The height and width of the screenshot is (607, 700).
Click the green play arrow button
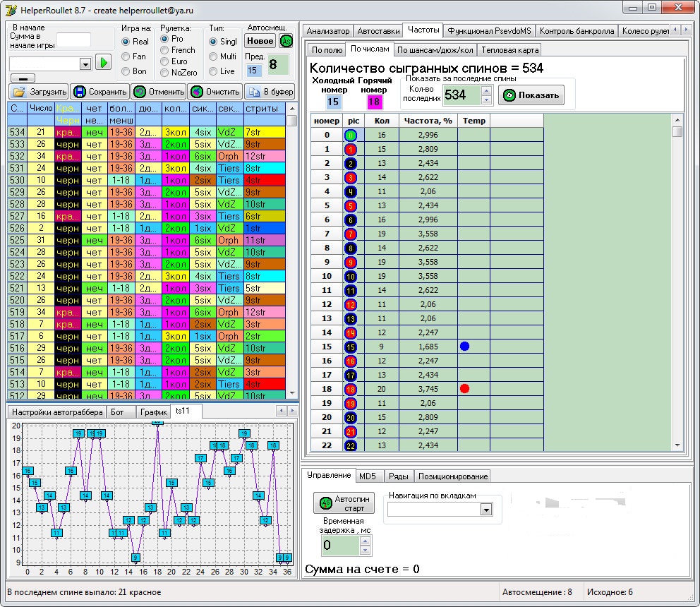[104, 63]
